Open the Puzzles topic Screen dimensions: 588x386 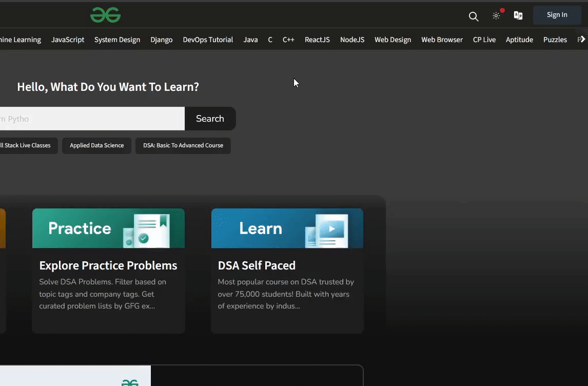555,40
